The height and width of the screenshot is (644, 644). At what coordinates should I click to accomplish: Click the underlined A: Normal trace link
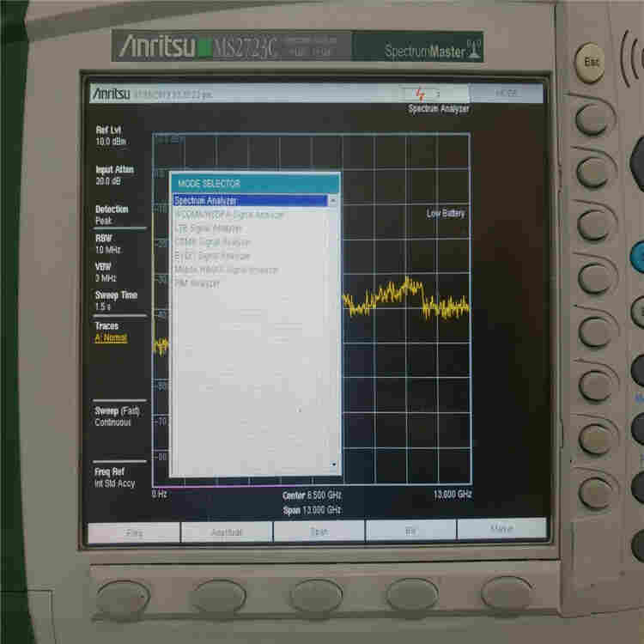click(111, 338)
